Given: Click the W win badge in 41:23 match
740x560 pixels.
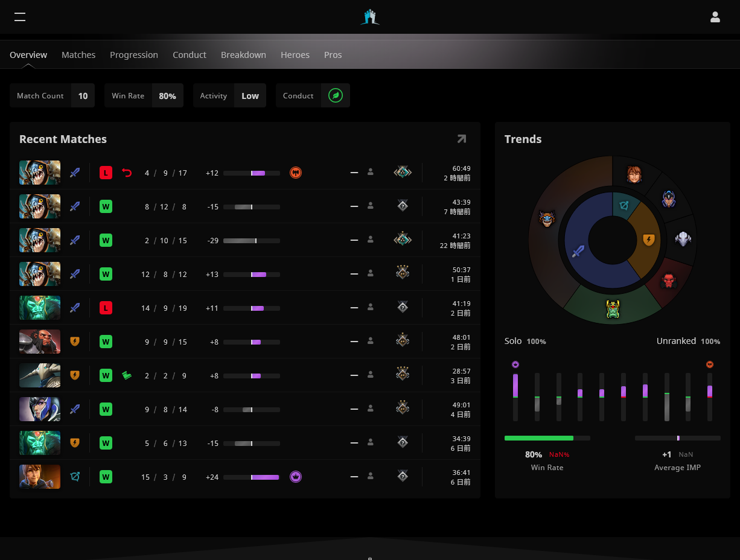Looking at the screenshot, I should click(106, 241).
